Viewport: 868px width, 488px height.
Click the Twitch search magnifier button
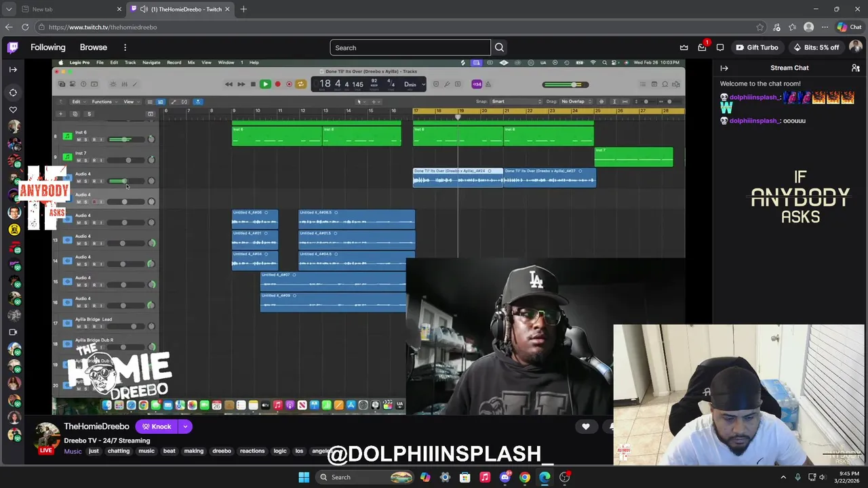click(x=499, y=47)
